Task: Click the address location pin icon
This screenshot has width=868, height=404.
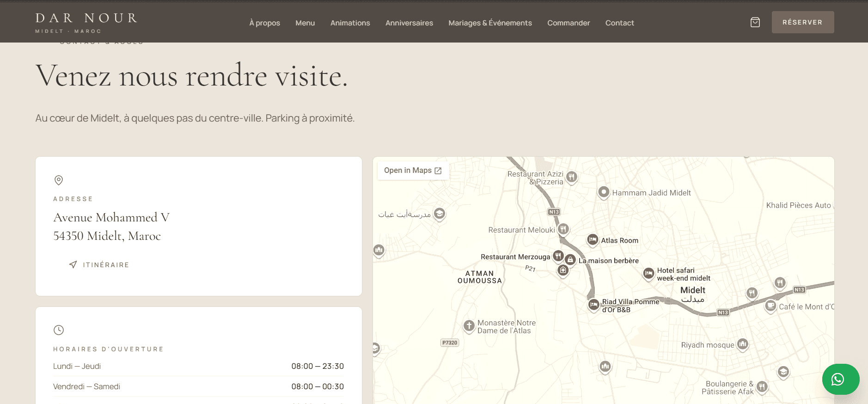Action: tap(59, 180)
